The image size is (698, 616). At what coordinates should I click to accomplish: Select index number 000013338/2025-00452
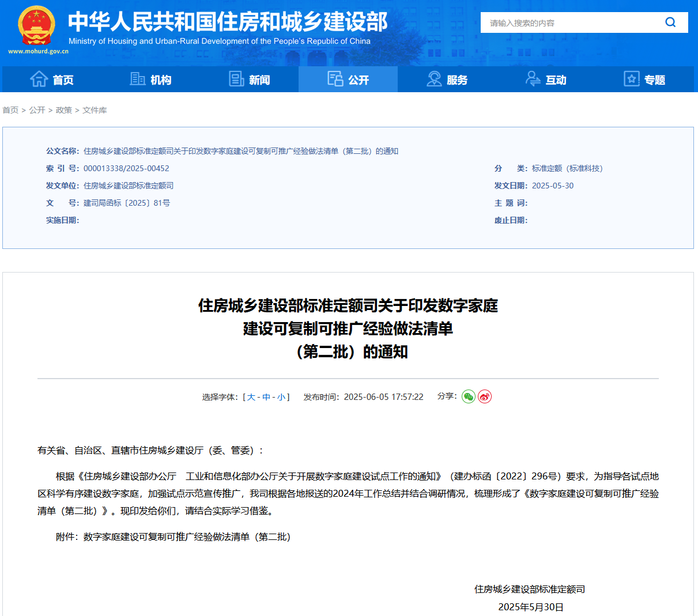click(x=126, y=168)
